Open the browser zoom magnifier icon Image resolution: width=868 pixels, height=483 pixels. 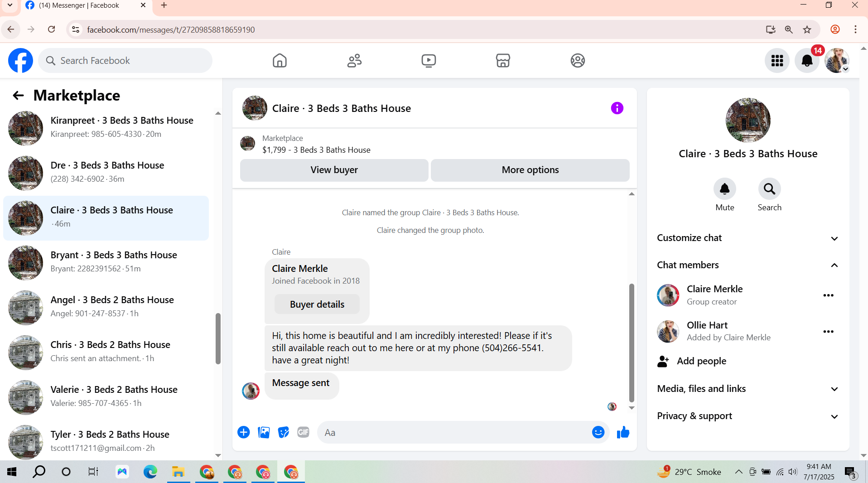tap(789, 29)
